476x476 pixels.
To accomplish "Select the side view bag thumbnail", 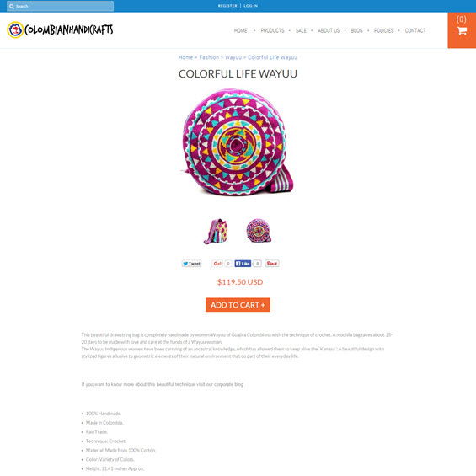I will [217, 232].
